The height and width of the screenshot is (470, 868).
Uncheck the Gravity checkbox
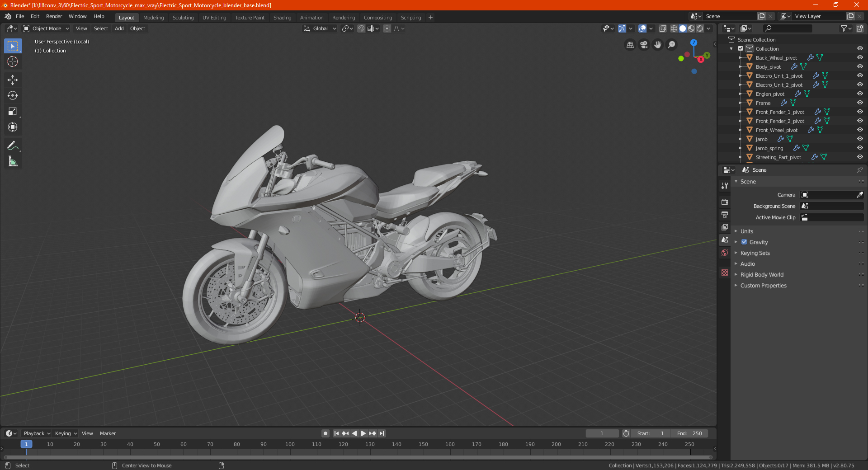744,242
